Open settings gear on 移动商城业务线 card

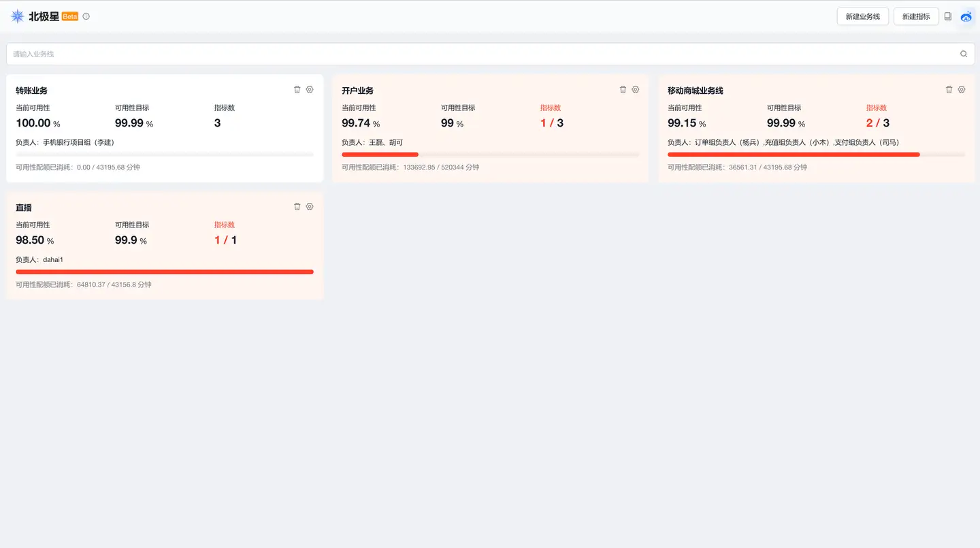pos(962,89)
